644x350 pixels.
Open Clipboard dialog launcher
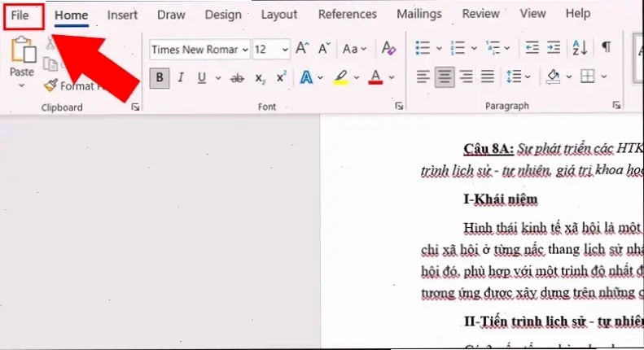click(x=135, y=107)
